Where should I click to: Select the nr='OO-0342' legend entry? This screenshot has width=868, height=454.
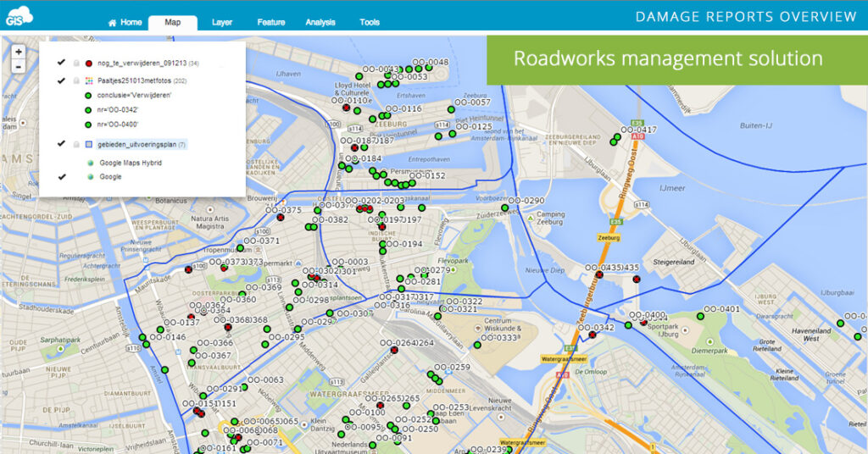[117, 110]
